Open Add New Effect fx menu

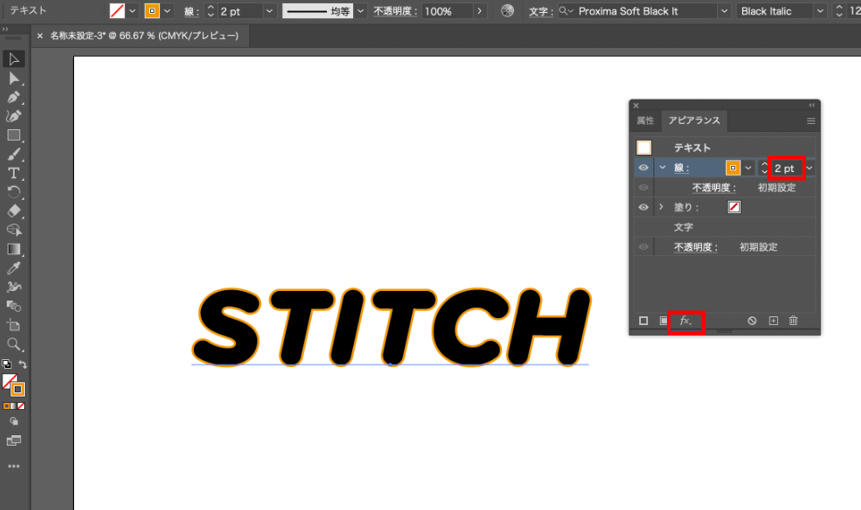[x=685, y=321]
